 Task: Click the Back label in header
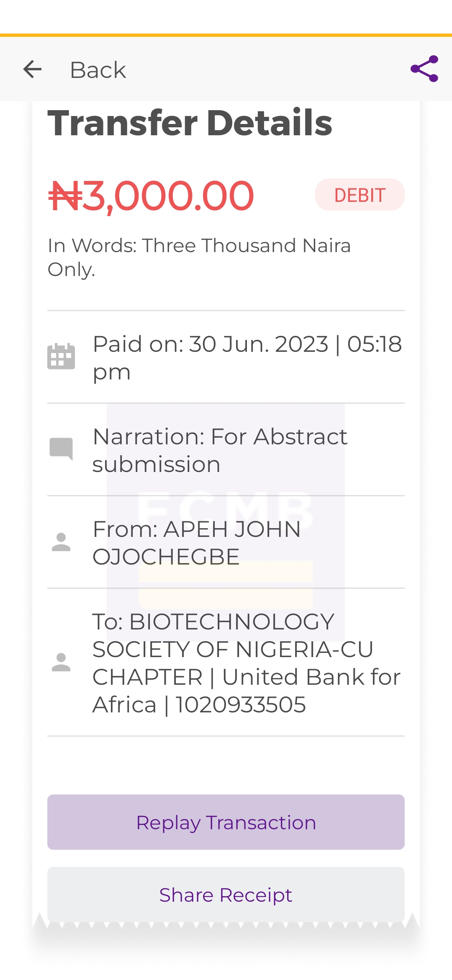coord(98,70)
